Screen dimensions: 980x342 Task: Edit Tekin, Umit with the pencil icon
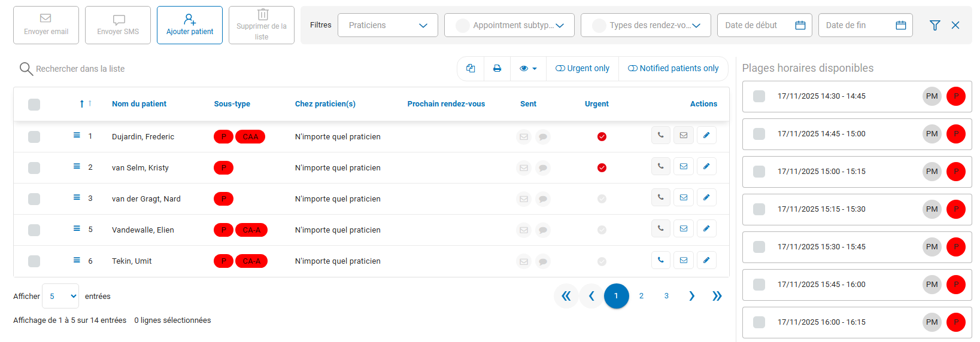coord(706,260)
